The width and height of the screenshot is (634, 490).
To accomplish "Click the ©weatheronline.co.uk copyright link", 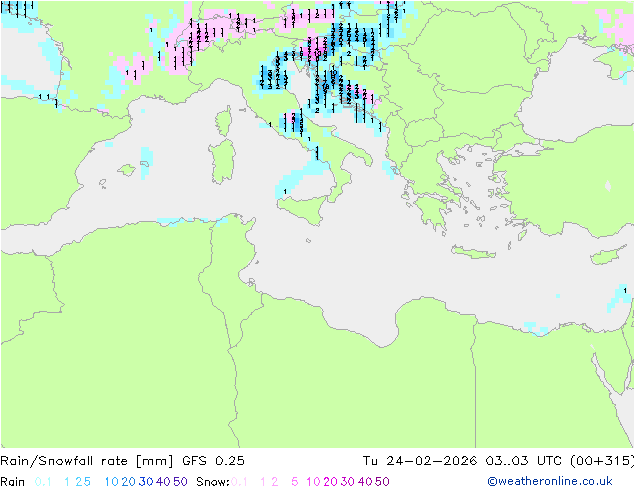I will pos(550,481).
